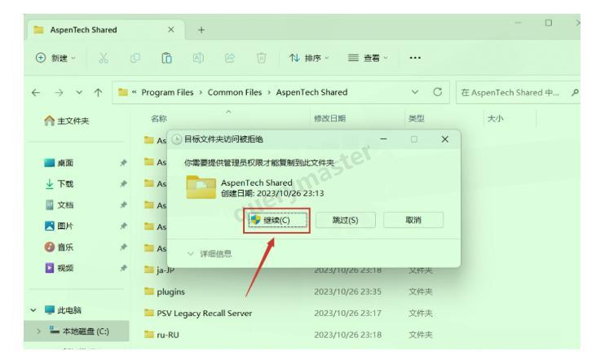Click the Delete trash icon
The image size is (605, 364).
[x=261, y=58]
